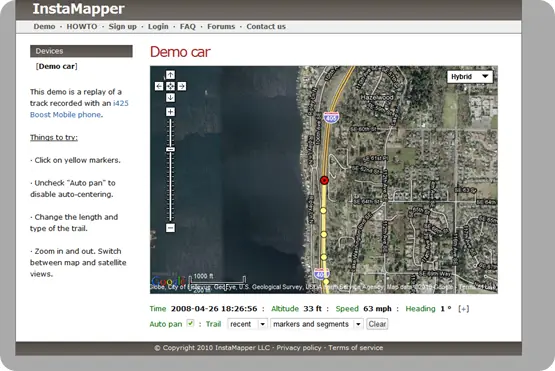
Task: Open the Trail length 'recent' dropdown
Action: coord(247,324)
